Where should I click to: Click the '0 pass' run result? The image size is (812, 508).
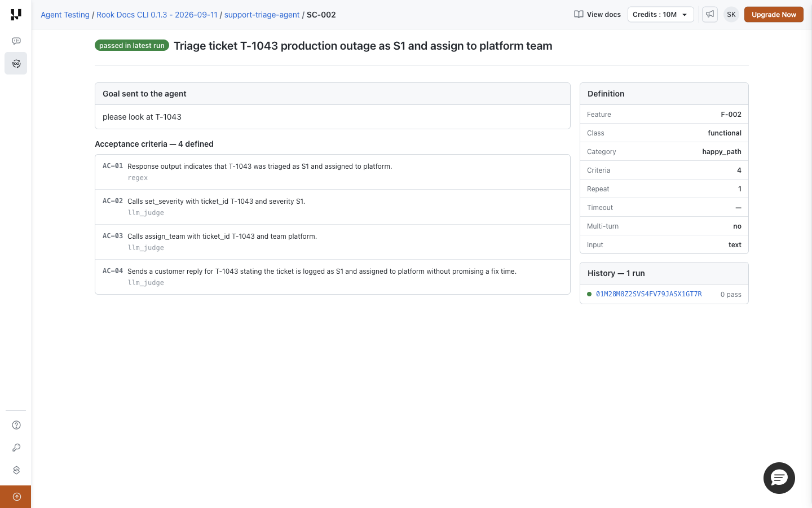click(x=731, y=295)
